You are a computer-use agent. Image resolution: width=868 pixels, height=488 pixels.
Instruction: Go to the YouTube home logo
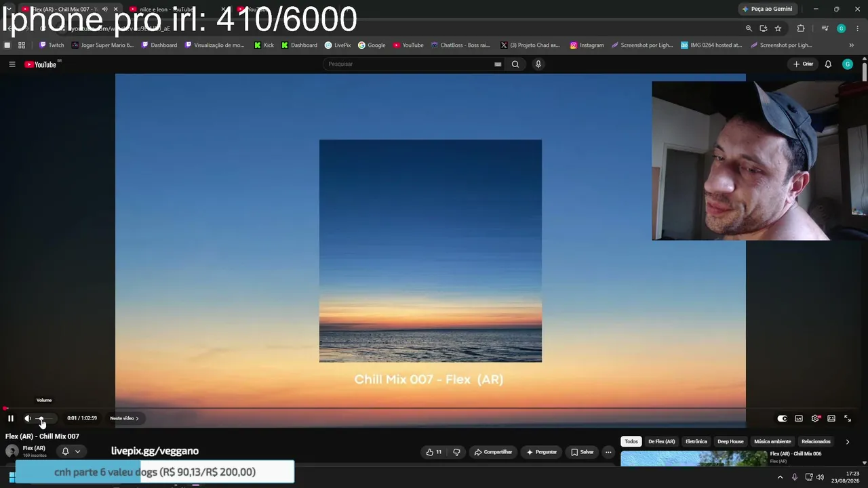coord(41,64)
